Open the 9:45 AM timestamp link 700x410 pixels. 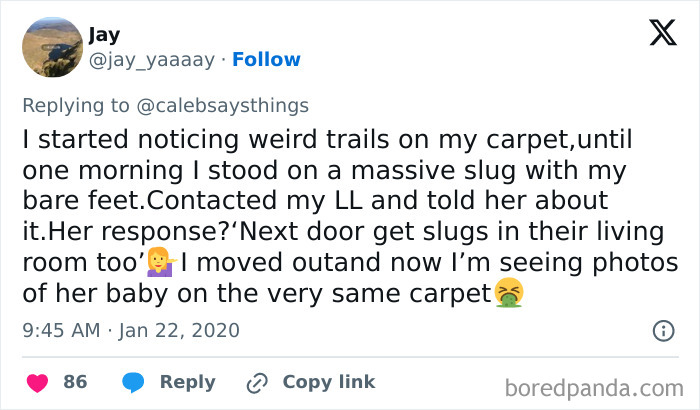tap(58, 329)
